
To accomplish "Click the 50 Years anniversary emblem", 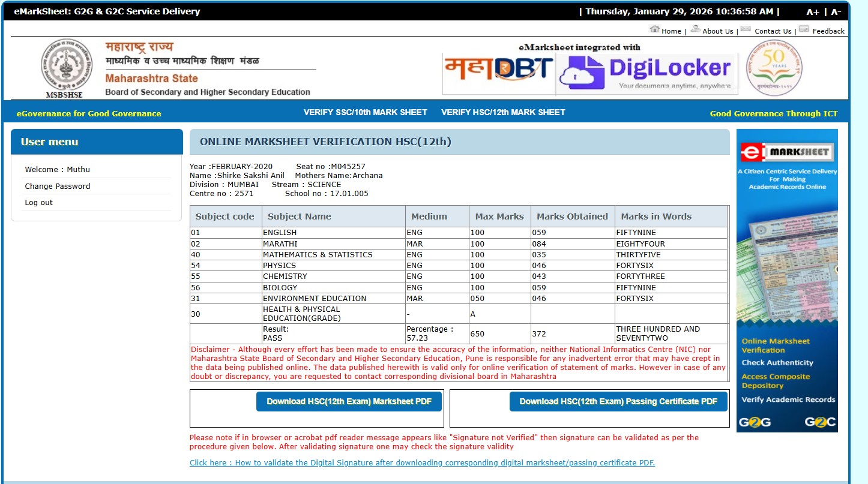I will (x=774, y=68).
